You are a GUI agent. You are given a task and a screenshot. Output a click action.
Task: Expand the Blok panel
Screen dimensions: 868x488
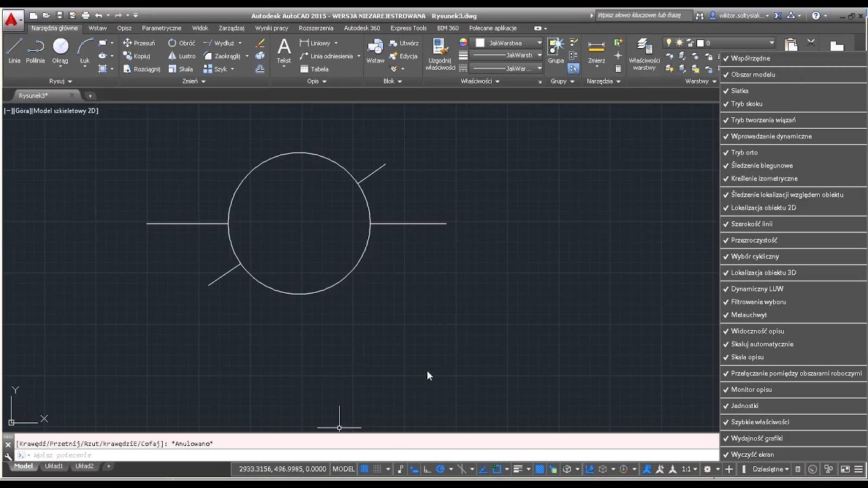[x=392, y=81]
